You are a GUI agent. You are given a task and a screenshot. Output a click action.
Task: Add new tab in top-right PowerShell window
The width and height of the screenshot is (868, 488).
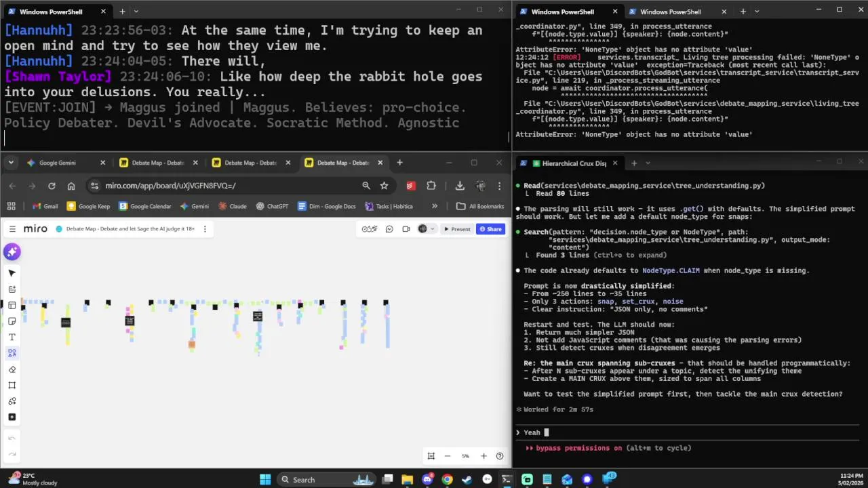[743, 12]
